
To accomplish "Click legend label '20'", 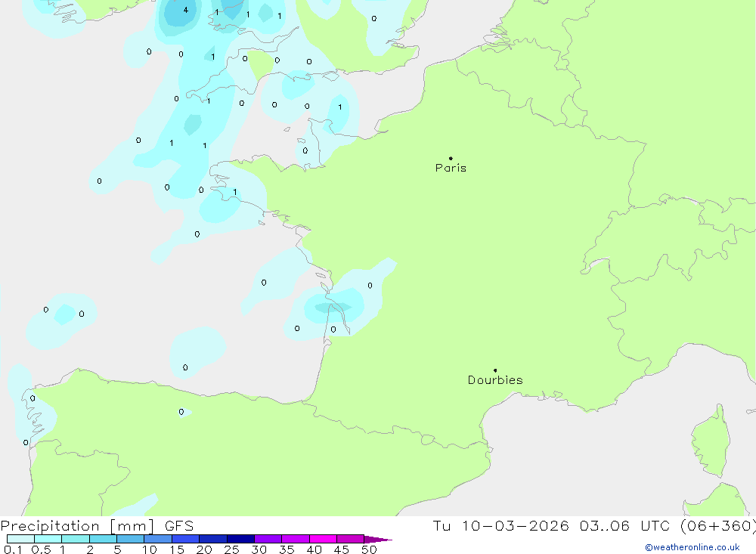I will click(x=204, y=549).
